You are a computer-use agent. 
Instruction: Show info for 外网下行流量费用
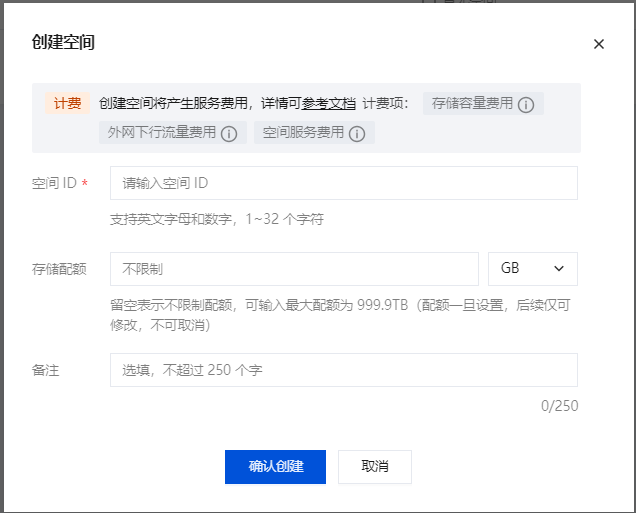tap(229, 133)
